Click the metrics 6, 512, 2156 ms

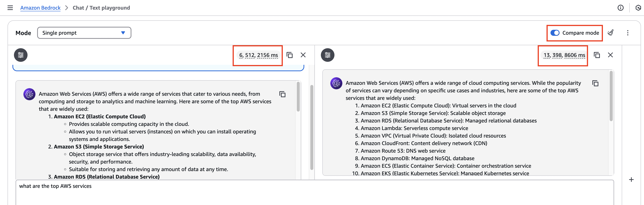258,55
